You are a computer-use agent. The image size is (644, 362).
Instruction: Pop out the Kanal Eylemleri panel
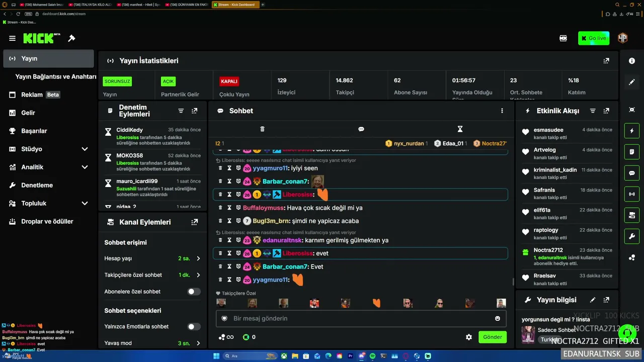pos(195,222)
